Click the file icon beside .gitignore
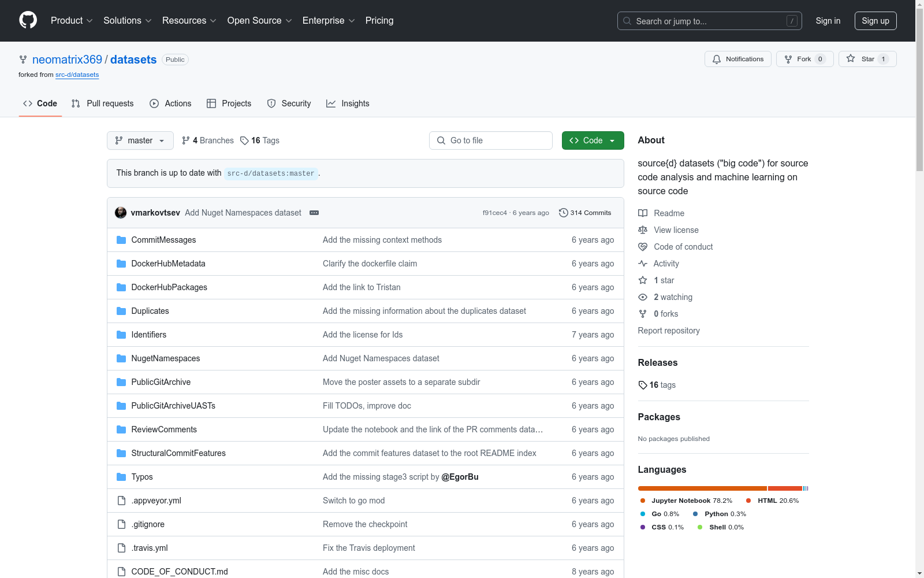Viewport: 924px width, 578px height. (121, 524)
